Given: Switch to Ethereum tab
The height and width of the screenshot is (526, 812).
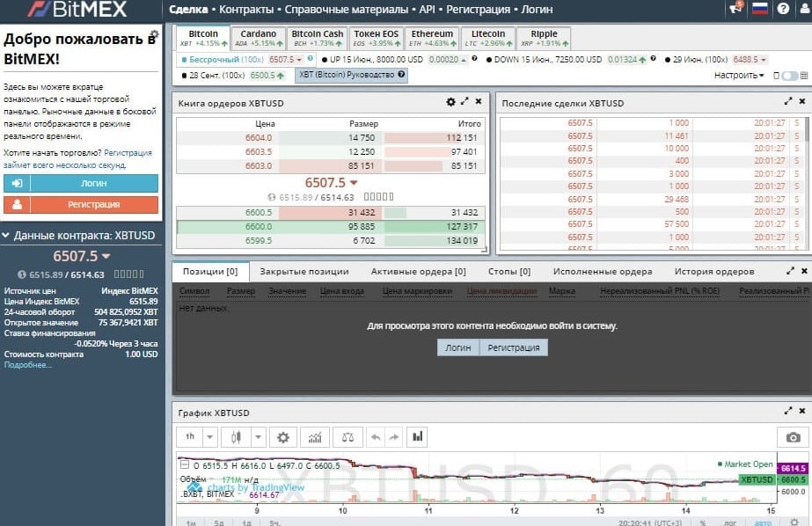Looking at the screenshot, I should pyautogui.click(x=432, y=38).
